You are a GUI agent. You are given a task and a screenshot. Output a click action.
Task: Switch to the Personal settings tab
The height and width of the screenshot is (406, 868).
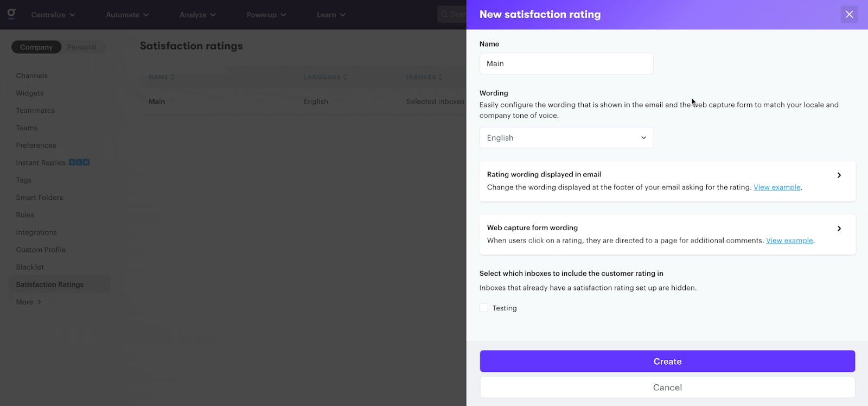click(81, 47)
